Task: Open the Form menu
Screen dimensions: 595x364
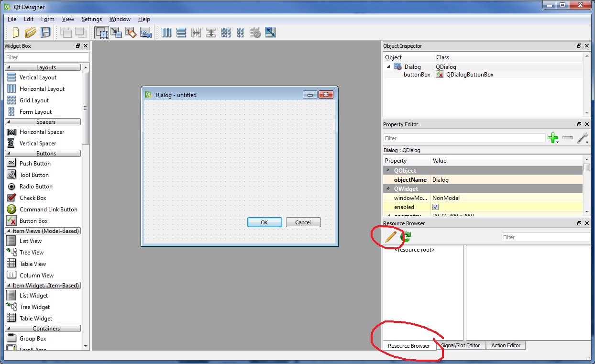Action: [47, 19]
